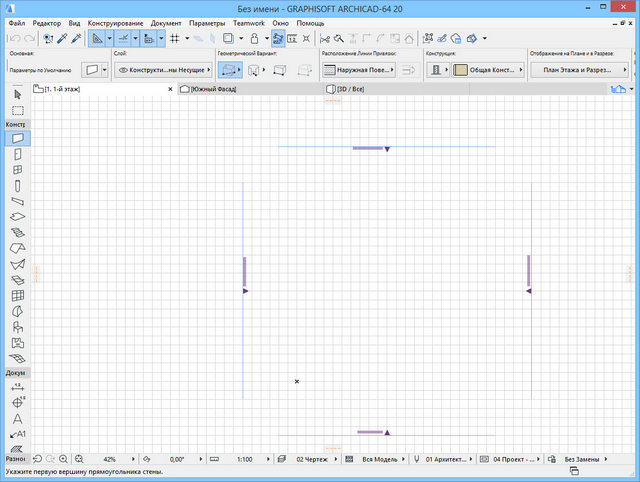
Task: Click the zoom in magnifier icon
Action: tap(64, 459)
